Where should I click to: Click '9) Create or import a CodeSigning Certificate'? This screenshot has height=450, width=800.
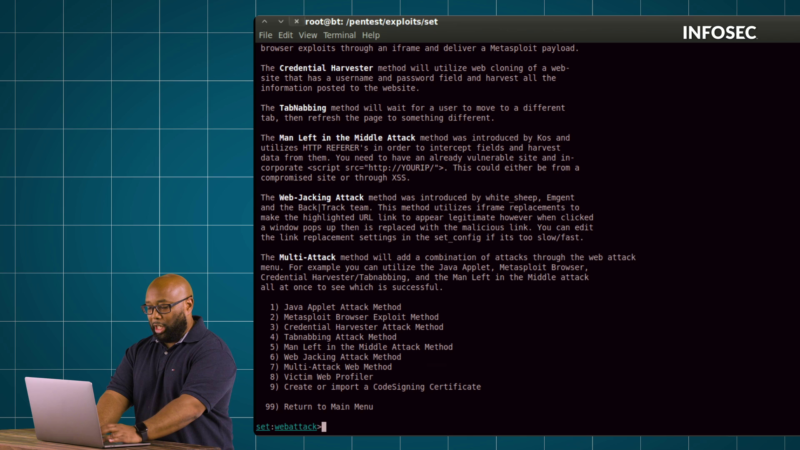(x=376, y=387)
